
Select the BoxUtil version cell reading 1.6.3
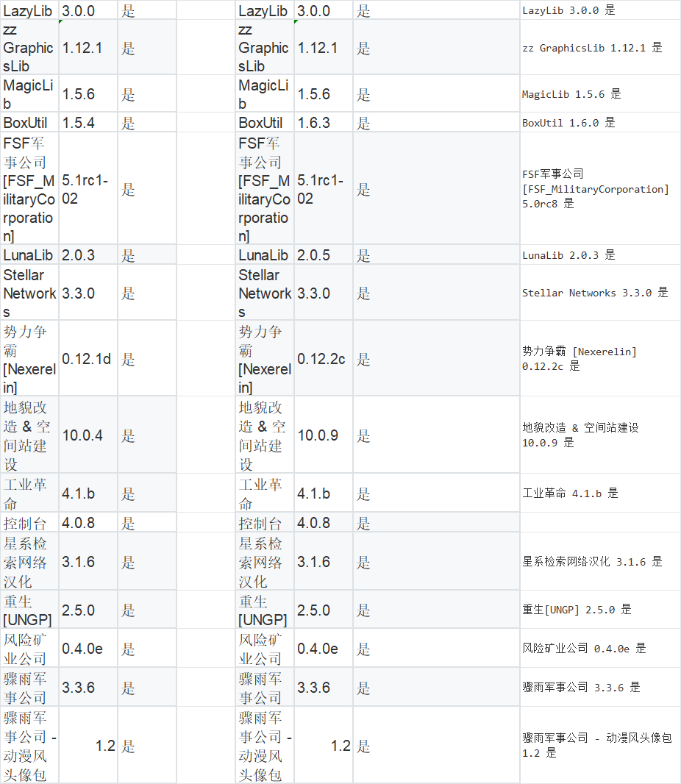coord(324,123)
